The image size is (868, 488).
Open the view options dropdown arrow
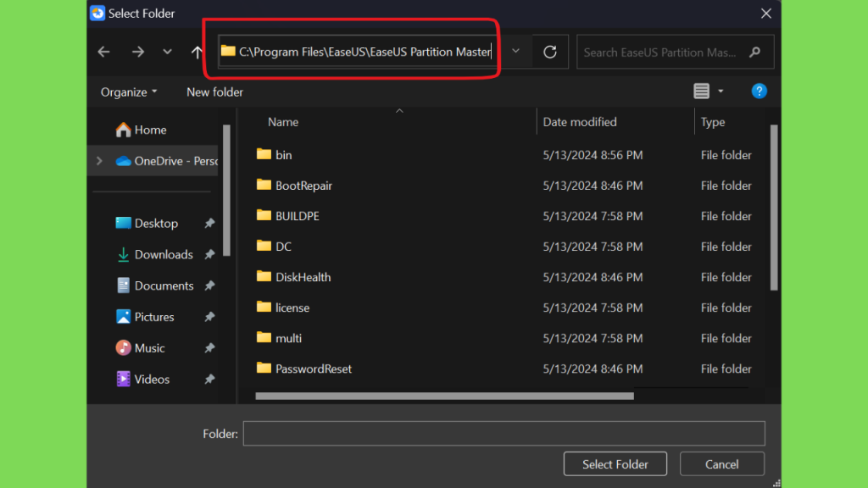pyautogui.click(x=721, y=91)
